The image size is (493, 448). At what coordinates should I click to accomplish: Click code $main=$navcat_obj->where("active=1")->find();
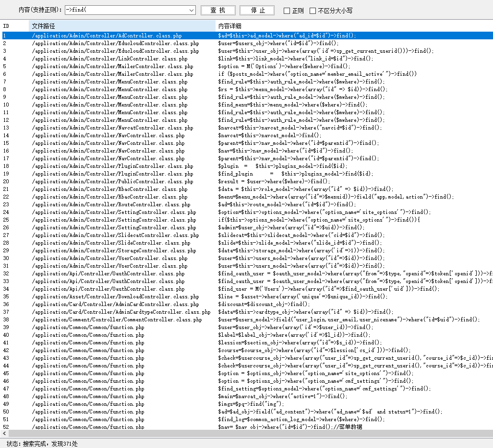pos(282,397)
